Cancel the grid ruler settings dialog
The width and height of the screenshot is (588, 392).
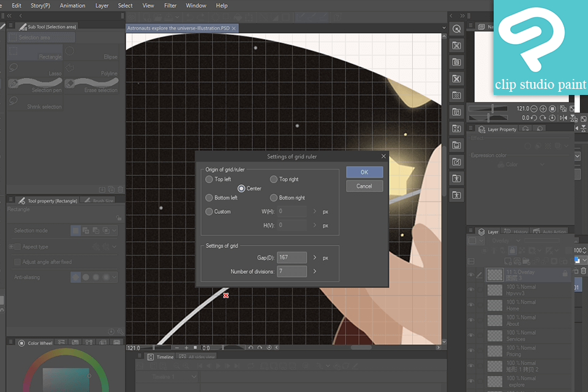point(364,186)
